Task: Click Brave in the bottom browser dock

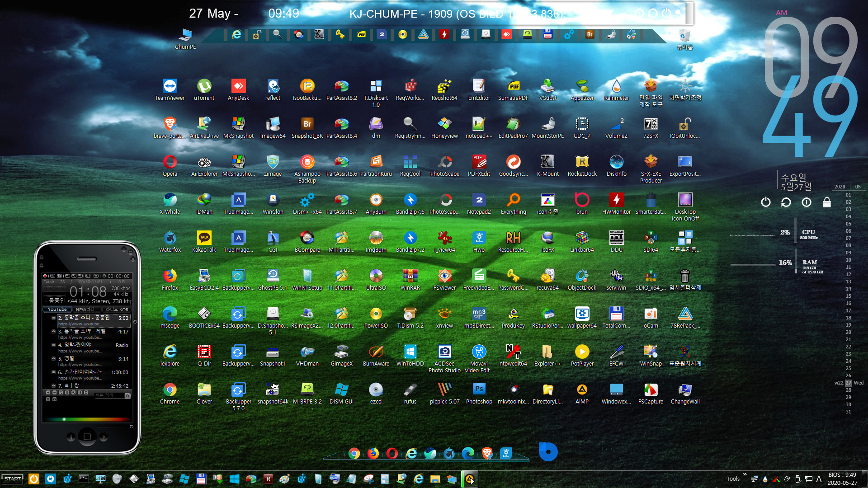Action: tap(487, 453)
